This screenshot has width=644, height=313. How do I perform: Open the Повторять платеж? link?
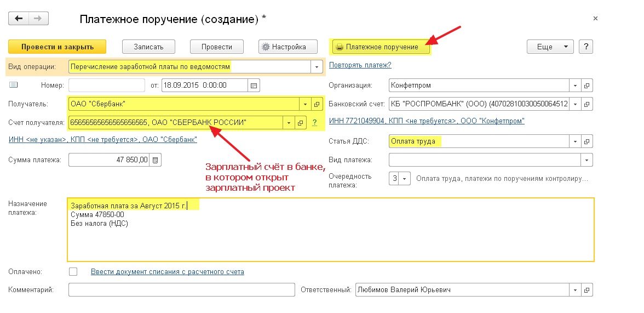coord(360,65)
